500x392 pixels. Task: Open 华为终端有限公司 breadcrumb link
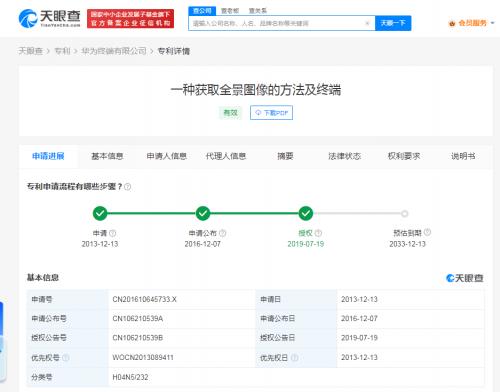pyautogui.click(x=114, y=51)
